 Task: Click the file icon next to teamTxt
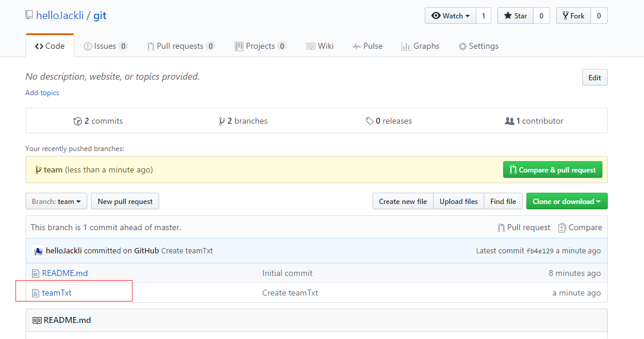[x=36, y=293]
